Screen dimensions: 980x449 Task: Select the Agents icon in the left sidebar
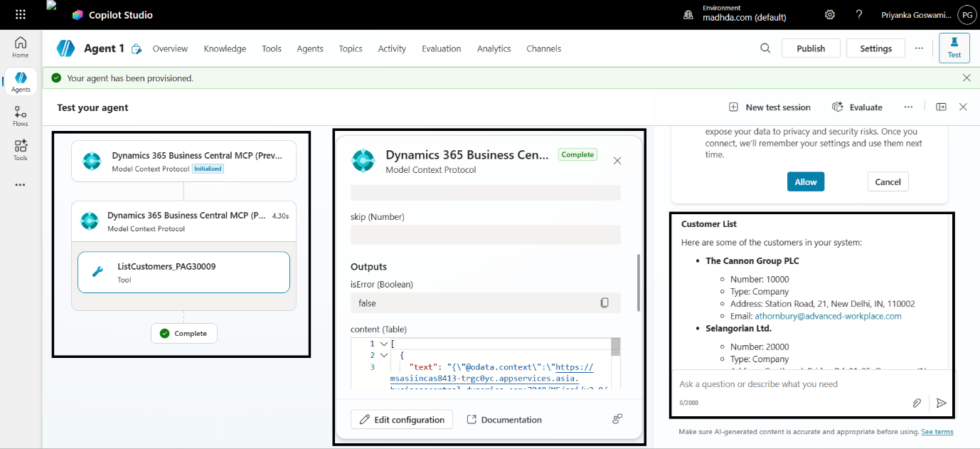point(20,81)
